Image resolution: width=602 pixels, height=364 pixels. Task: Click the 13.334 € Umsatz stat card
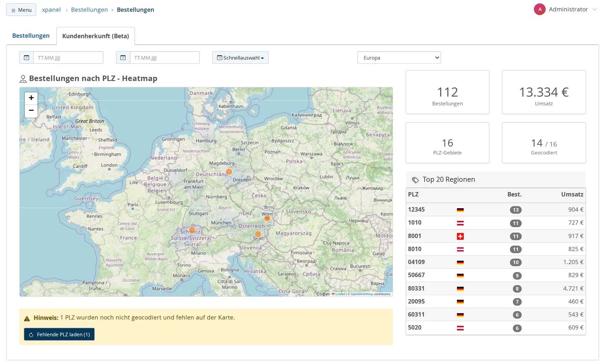click(544, 92)
